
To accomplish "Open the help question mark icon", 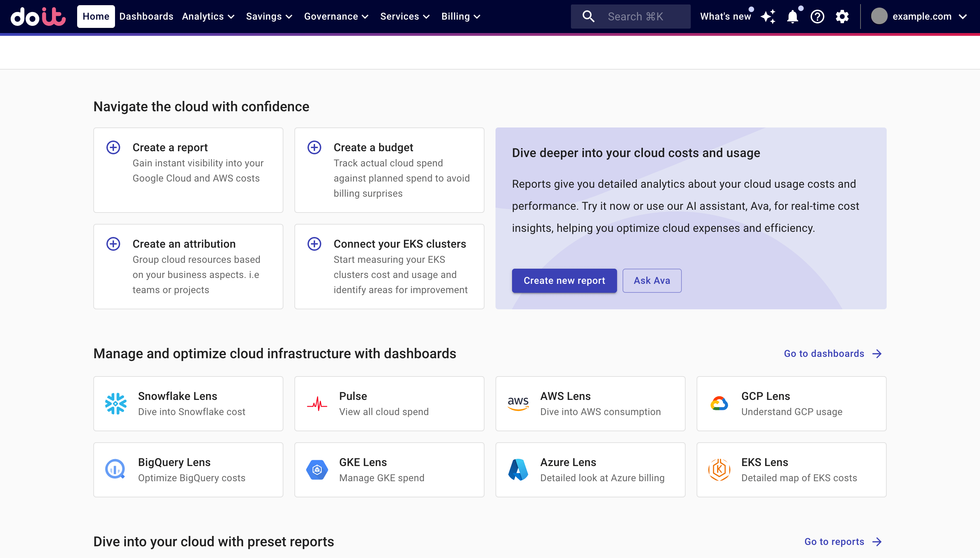I will (x=817, y=17).
